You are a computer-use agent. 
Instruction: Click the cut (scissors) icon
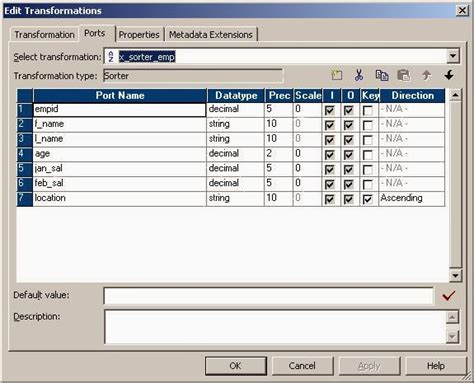[x=359, y=75]
